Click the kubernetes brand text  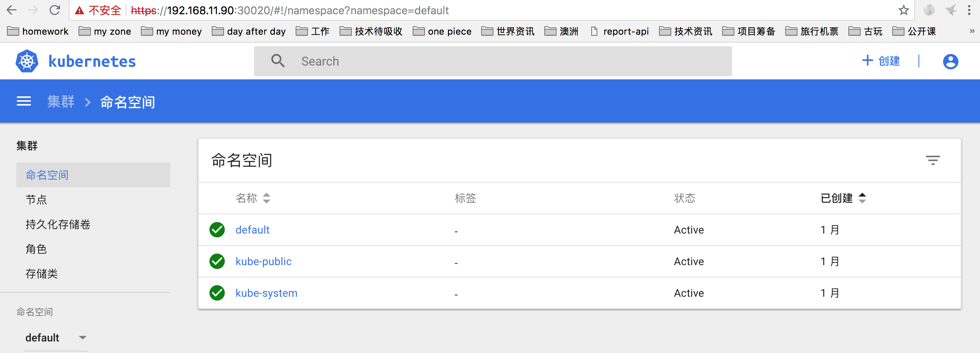tap(92, 62)
